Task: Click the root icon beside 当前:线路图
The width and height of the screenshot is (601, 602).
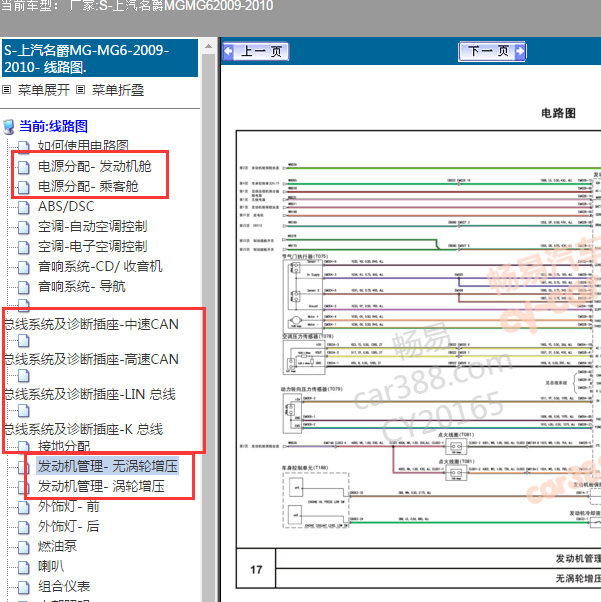Action: click(9, 127)
